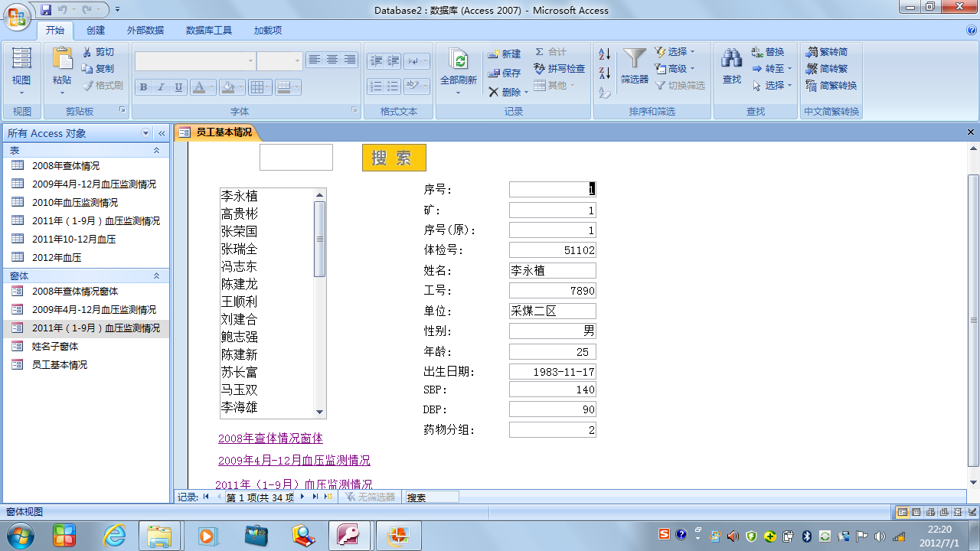The height and width of the screenshot is (551, 980).
Task: Click Spelling check (拼写检查)
Action: point(560,69)
